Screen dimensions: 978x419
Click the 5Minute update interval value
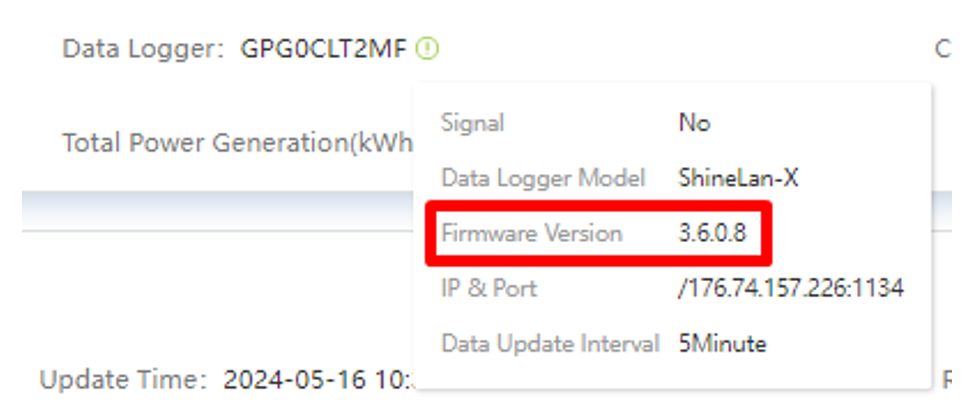coord(722,344)
